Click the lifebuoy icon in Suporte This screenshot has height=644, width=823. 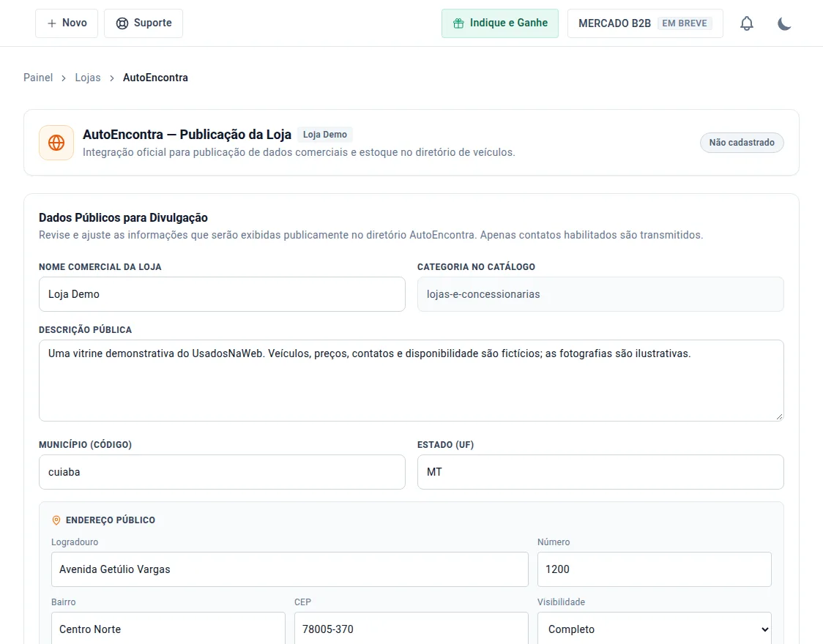click(122, 23)
